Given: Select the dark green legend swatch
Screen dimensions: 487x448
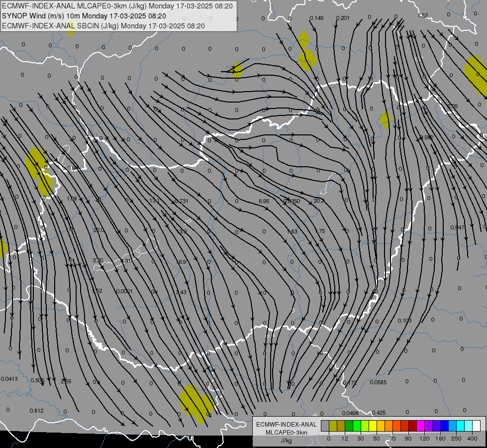Looking at the screenshot, I should tap(349, 426).
